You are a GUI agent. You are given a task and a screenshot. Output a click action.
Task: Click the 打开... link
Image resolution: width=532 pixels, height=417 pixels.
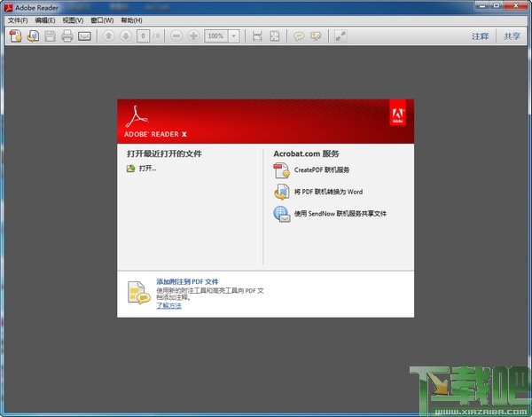(147, 168)
